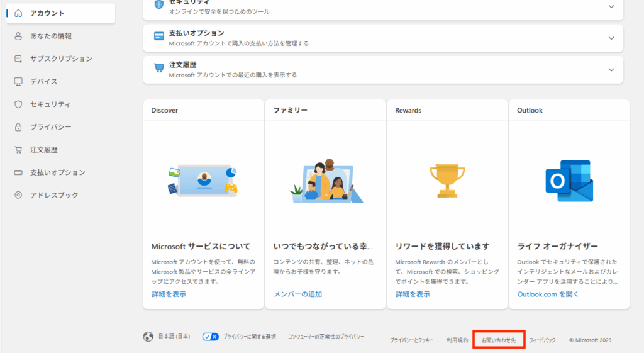
Task: Click the lock icon for プライバシー
Action: coord(18,127)
